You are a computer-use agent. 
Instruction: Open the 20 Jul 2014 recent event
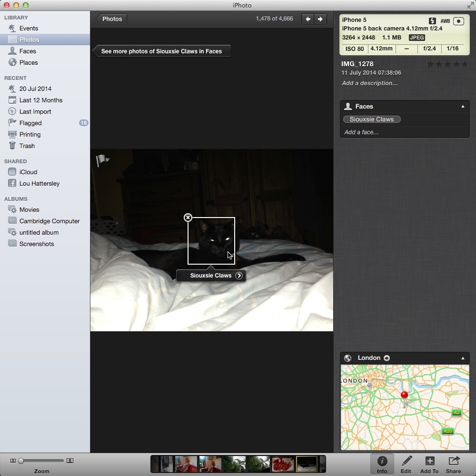(35, 89)
